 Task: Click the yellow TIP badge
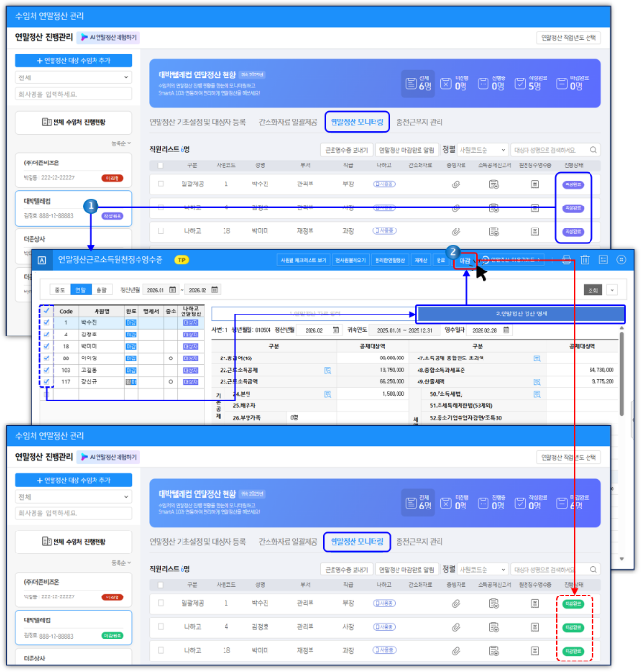click(182, 260)
